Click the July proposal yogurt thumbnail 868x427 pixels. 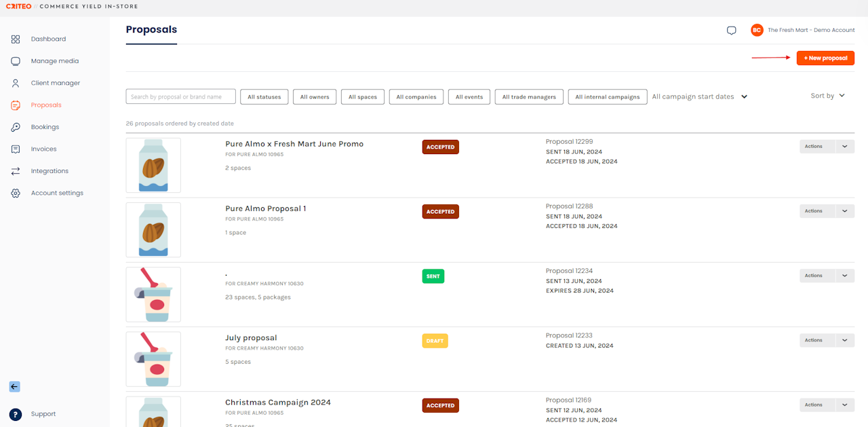153,359
